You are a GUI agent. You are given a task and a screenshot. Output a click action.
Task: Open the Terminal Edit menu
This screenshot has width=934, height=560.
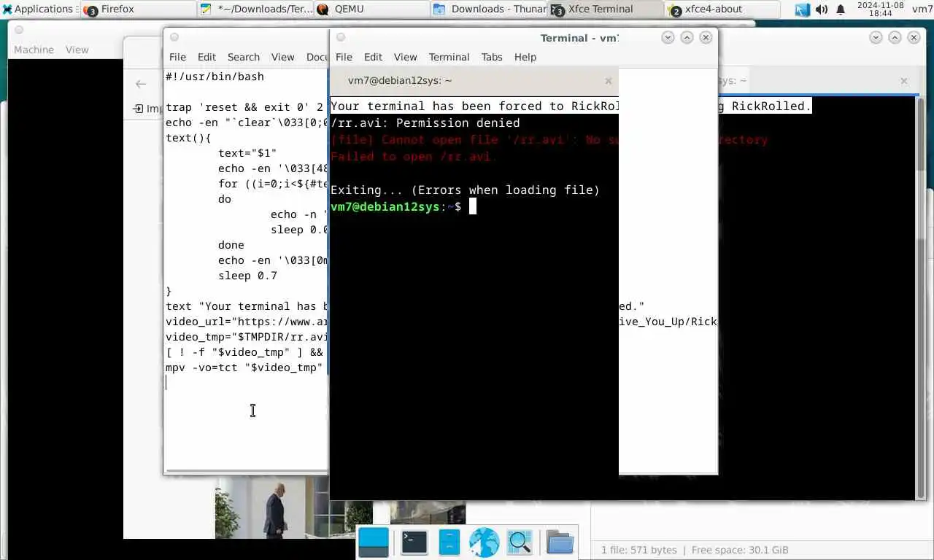[x=373, y=57]
